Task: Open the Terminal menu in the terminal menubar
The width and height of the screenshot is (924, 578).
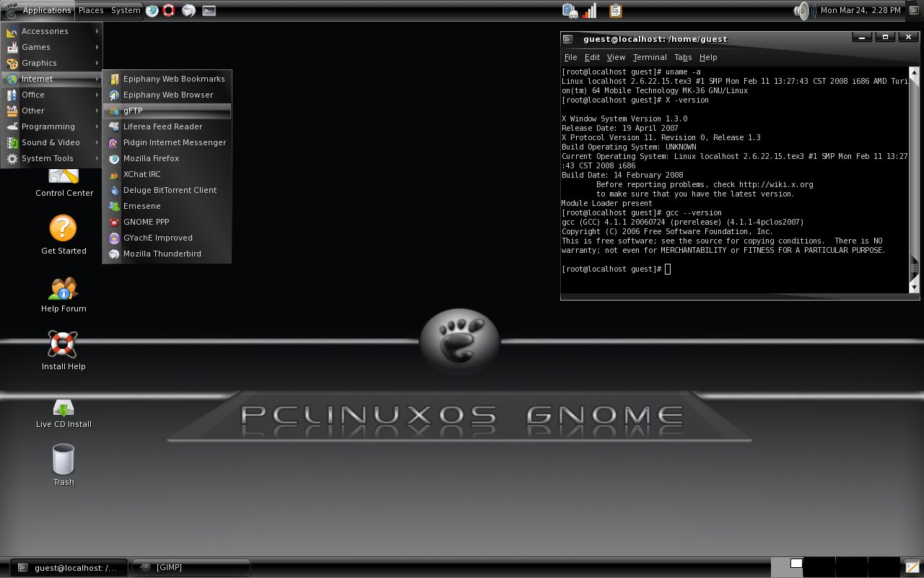Action: 650,57
